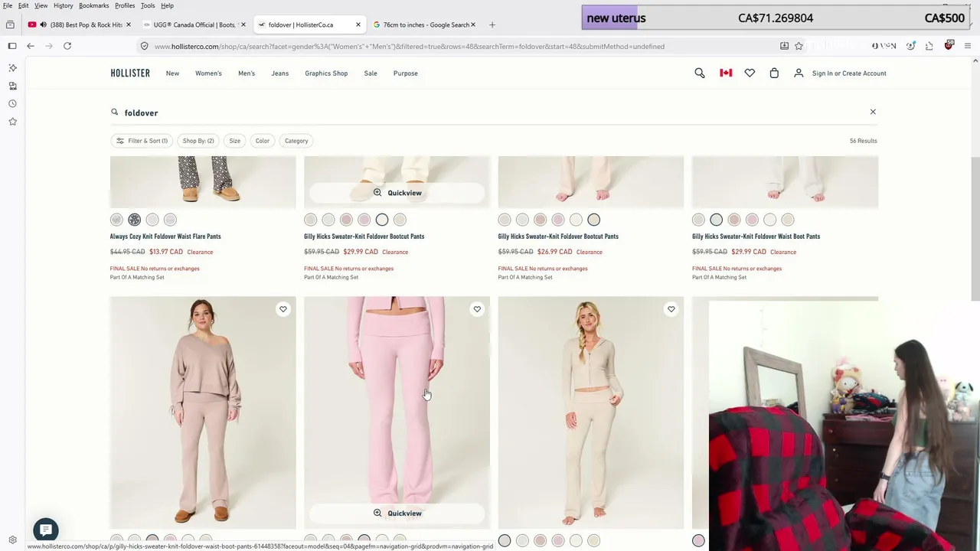Open the chat bubble widget
Image resolution: width=980 pixels, height=551 pixels.
(46, 530)
